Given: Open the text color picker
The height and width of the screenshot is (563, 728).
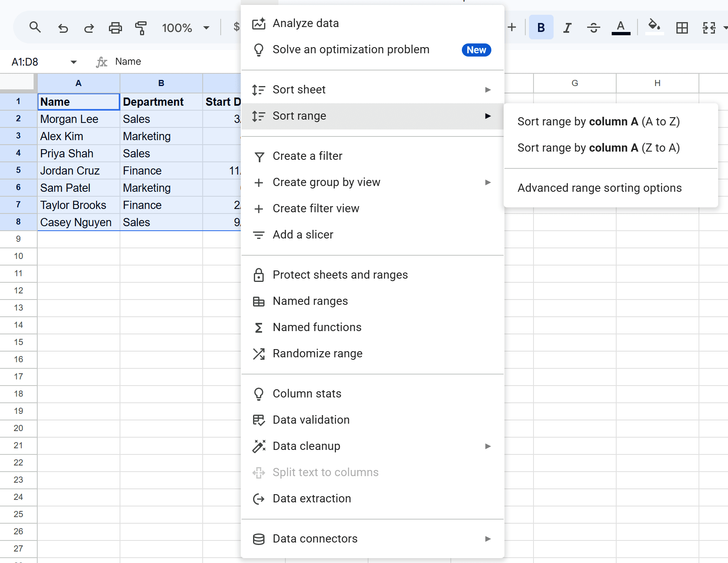Looking at the screenshot, I should pyautogui.click(x=621, y=28).
